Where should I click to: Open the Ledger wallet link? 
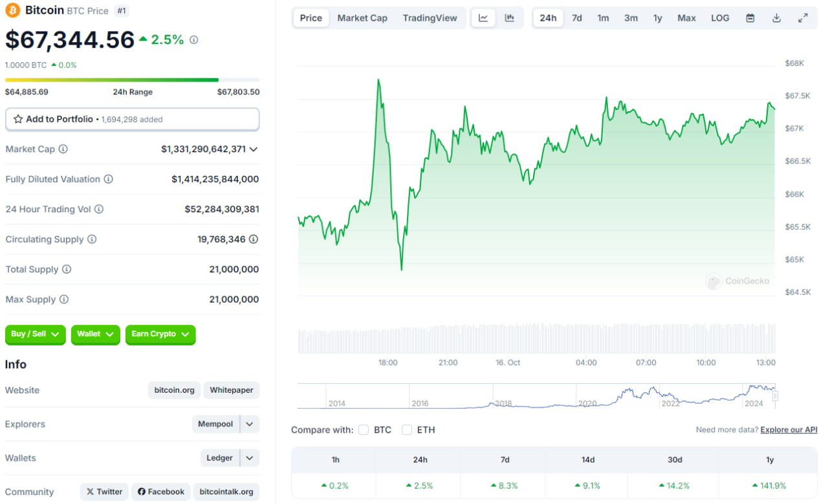[x=219, y=458]
